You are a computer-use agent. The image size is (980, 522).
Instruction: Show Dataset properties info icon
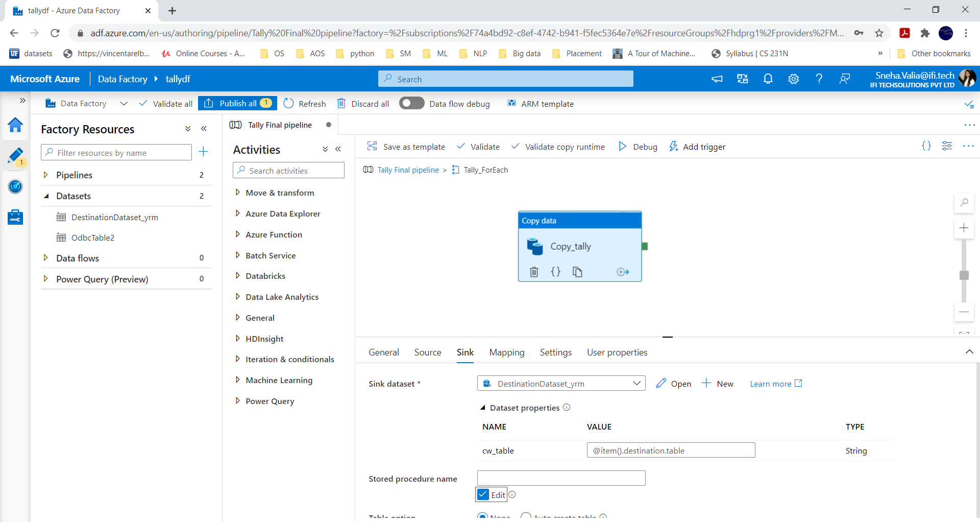click(x=567, y=407)
